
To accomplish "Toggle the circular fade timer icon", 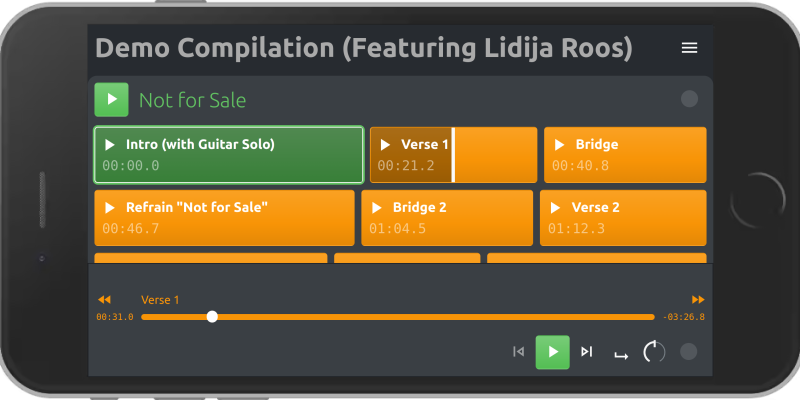I will (x=654, y=352).
